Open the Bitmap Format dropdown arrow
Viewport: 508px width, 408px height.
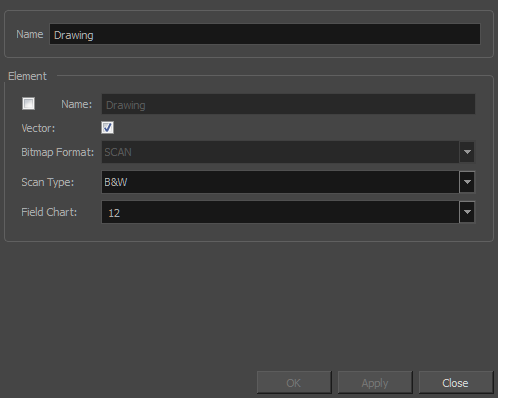(x=467, y=152)
